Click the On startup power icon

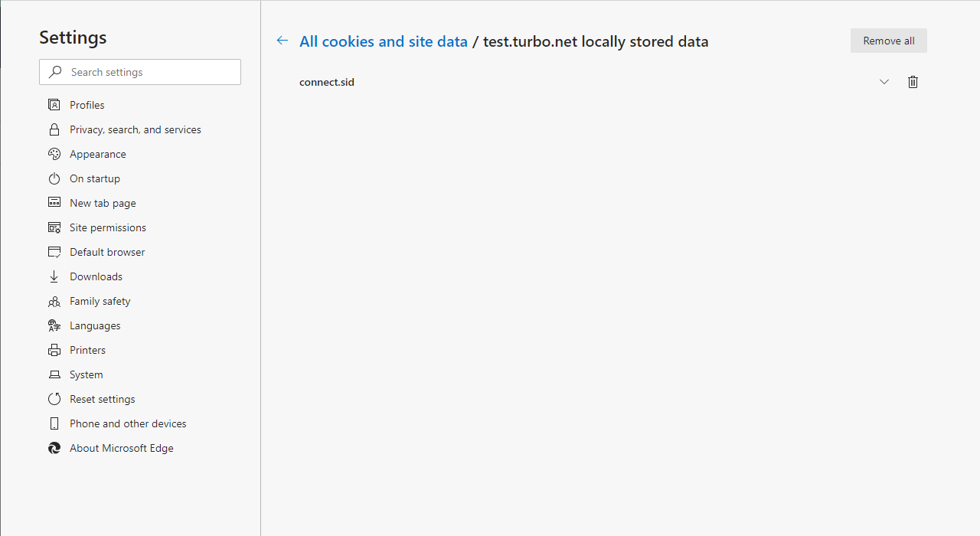(54, 178)
